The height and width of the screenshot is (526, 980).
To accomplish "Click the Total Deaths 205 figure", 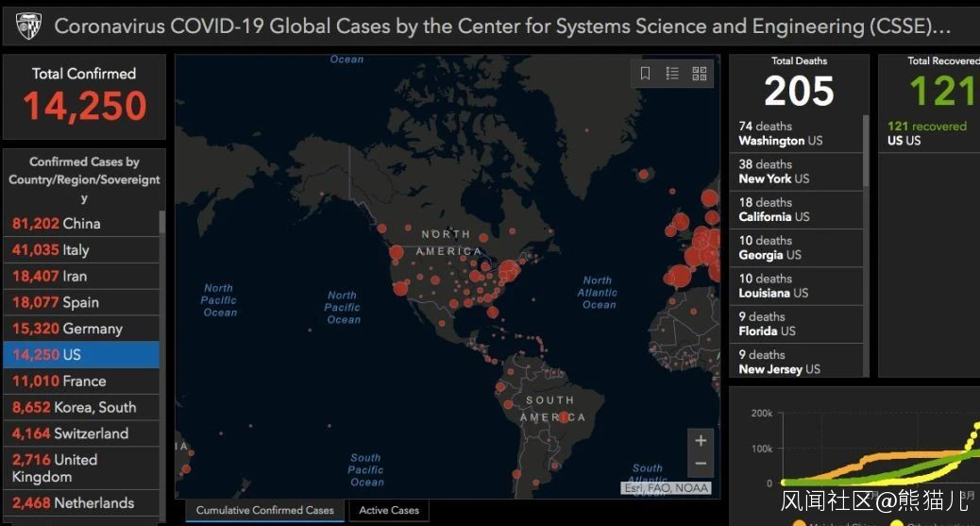I will coord(799,91).
